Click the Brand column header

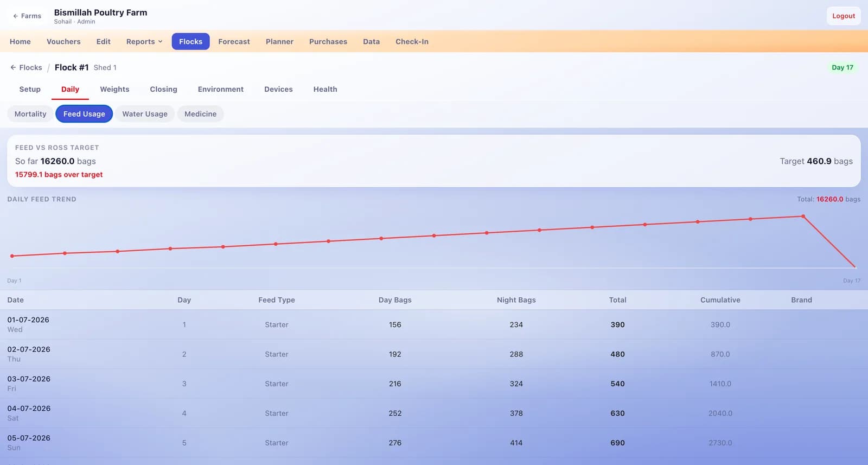[x=801, y=300]
